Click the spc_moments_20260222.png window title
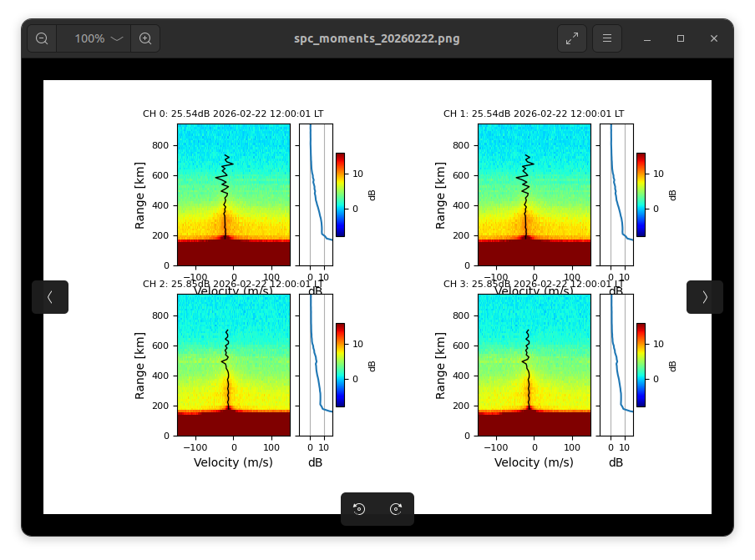This screenshot has height=560, width=755. coord(377,38)
